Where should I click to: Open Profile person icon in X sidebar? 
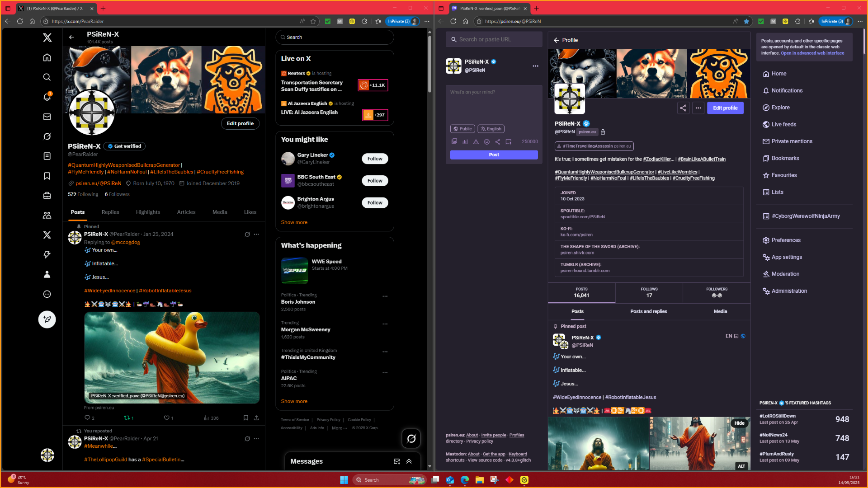click(47, 274)
